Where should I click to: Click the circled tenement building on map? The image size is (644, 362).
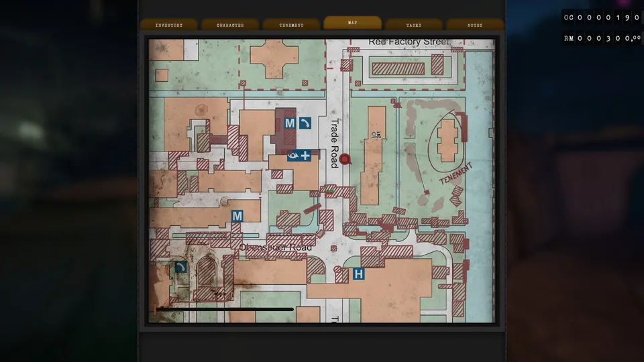point(447,140)
